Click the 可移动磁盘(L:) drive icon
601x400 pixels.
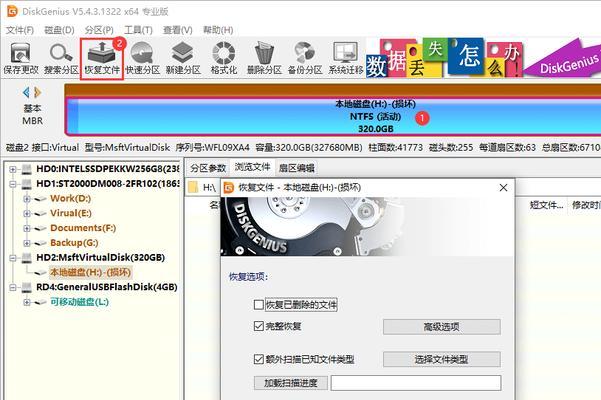pyautogui.click(x=40, y=302)
